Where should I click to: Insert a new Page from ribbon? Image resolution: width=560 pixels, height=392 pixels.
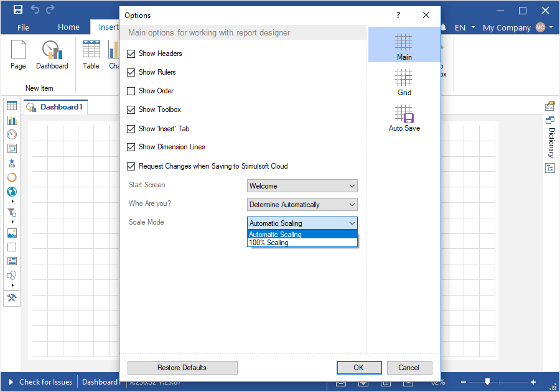pos(18,55)
